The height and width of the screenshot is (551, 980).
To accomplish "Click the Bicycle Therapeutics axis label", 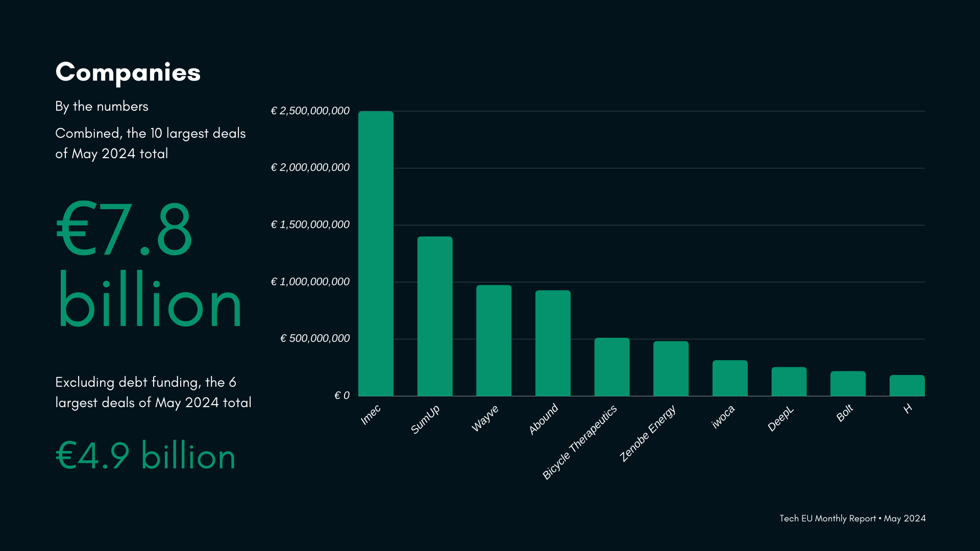I will pos(580,442).
